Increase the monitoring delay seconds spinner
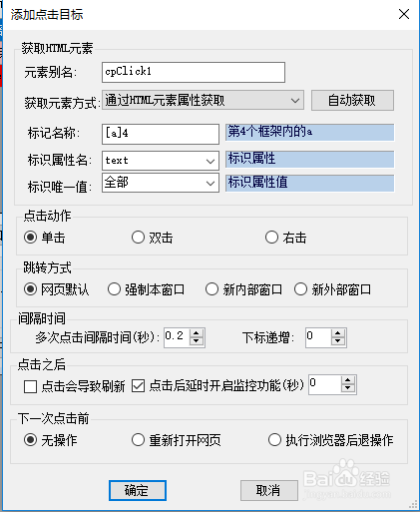This screenshot has height=512, width=420. pos(348,380)
